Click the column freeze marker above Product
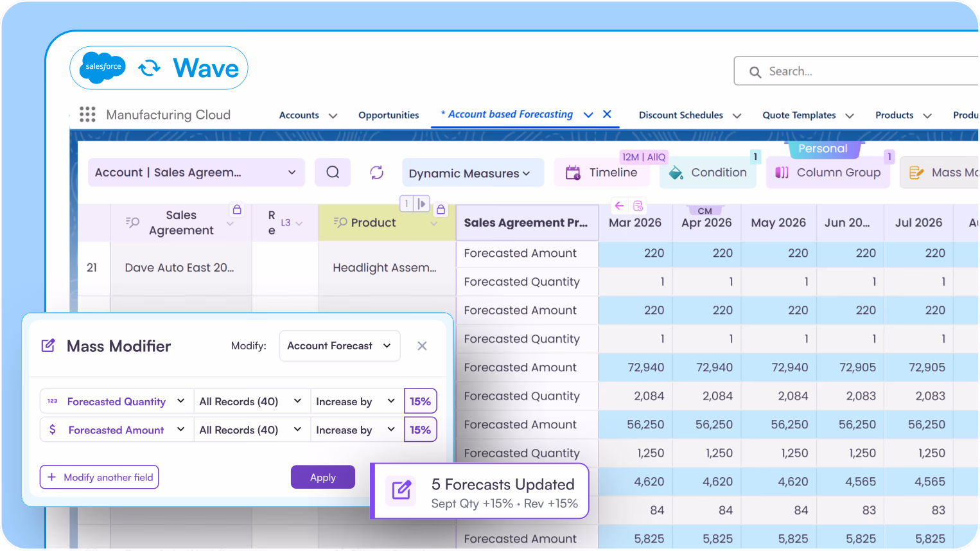Image resolution: width=980 pixels, height=551 pixels. (414, 204)
